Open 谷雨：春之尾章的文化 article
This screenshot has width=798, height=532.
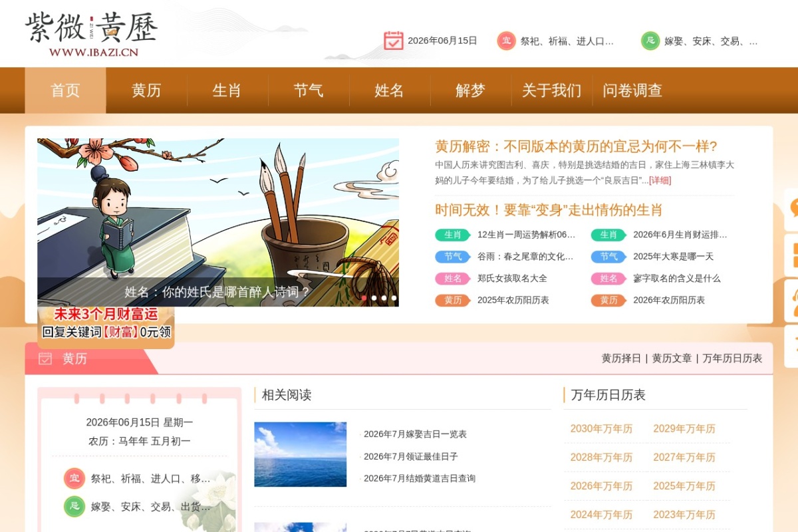[x=525, y=257]
